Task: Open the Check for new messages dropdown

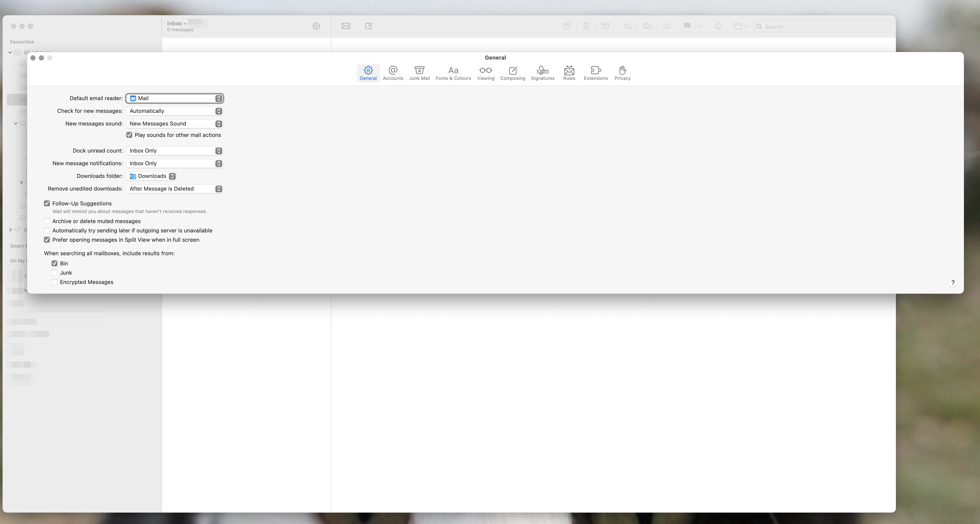Action: pyautogui.click(x=175, y=111)
